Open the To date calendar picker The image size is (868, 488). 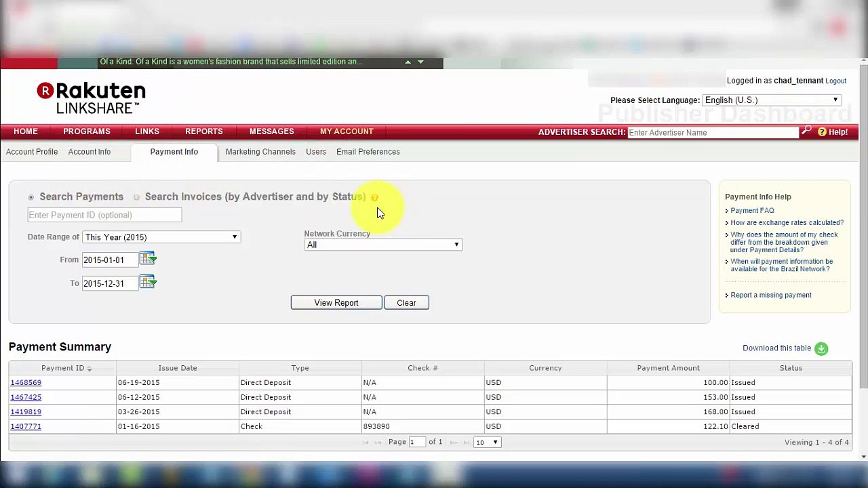tap(147, 283)
